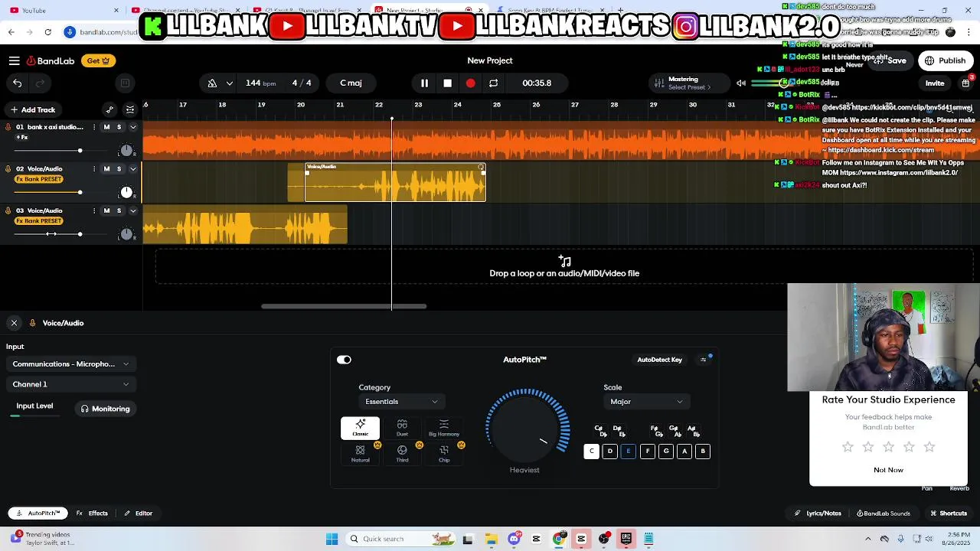
Task: Toggle the C note in the scale
Action: click(x=591, y=452)
